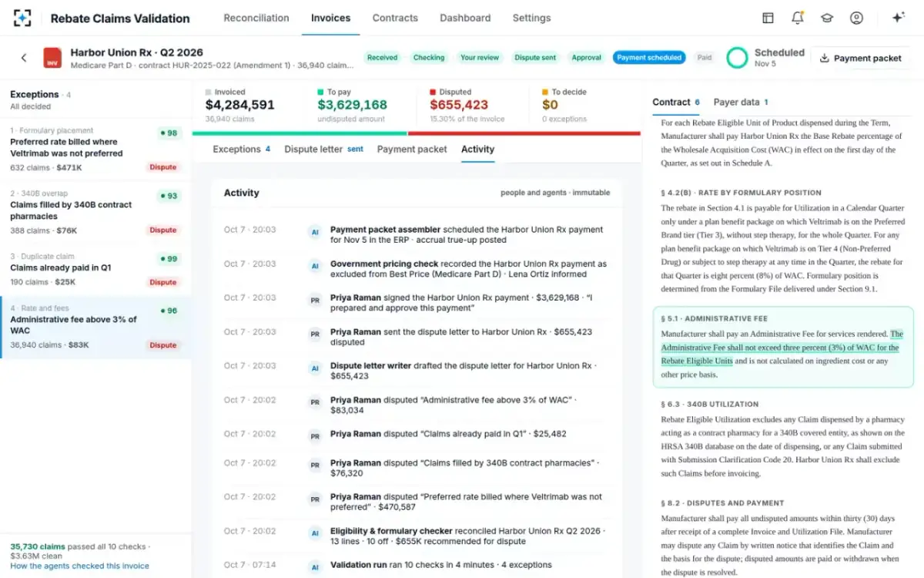Click the $655,423 disputed amount
This screenshot has width=924, height=578.
[459, 105]
